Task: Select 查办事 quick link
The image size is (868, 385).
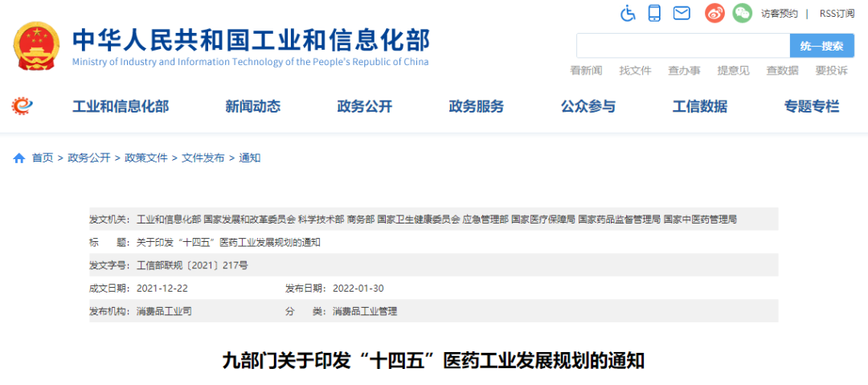Action: (x=684, y=71)
